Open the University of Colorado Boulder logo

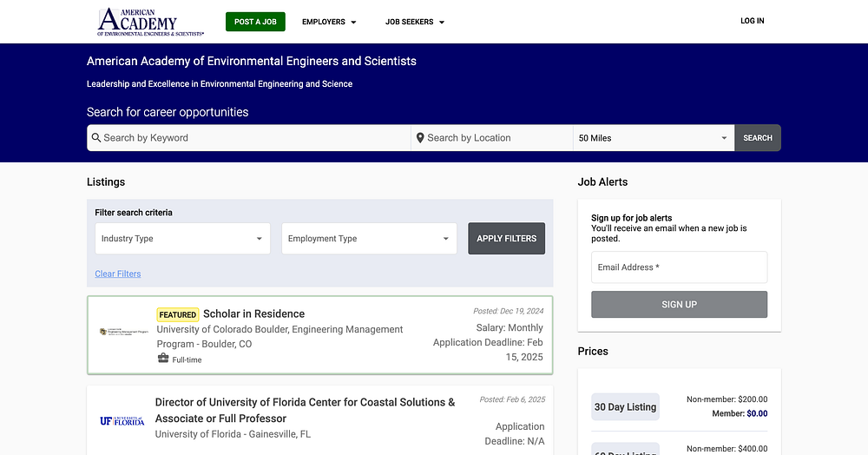pos(124,332)
